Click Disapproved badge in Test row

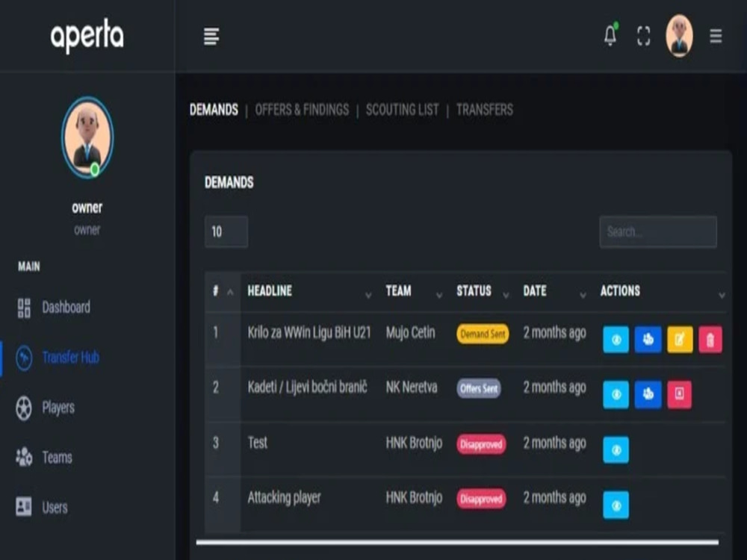click(x=481, y=444)
